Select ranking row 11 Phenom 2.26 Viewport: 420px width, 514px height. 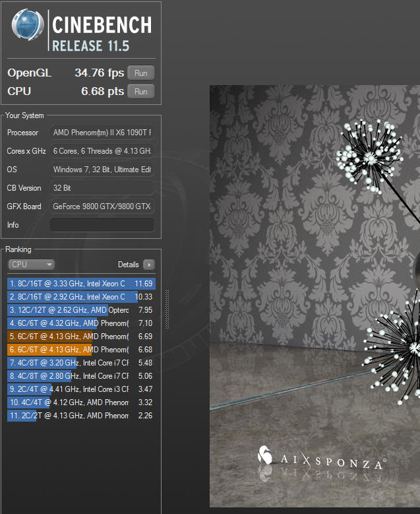(81, 415)
